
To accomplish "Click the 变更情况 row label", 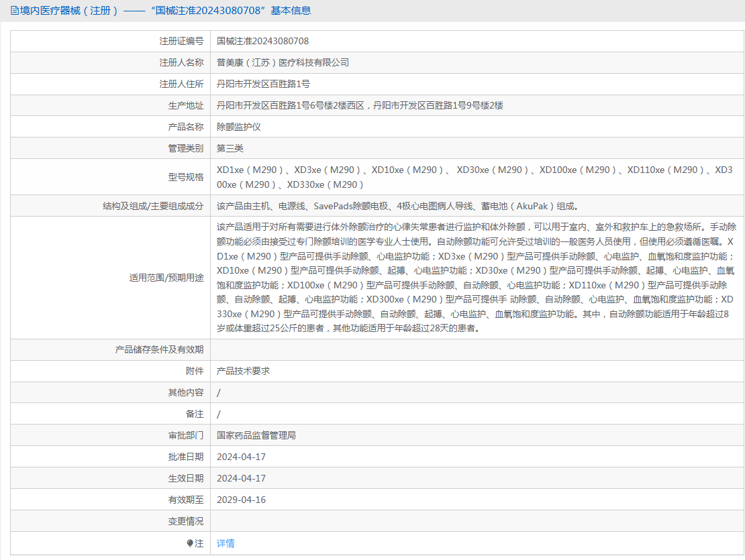I will (185, 521).
